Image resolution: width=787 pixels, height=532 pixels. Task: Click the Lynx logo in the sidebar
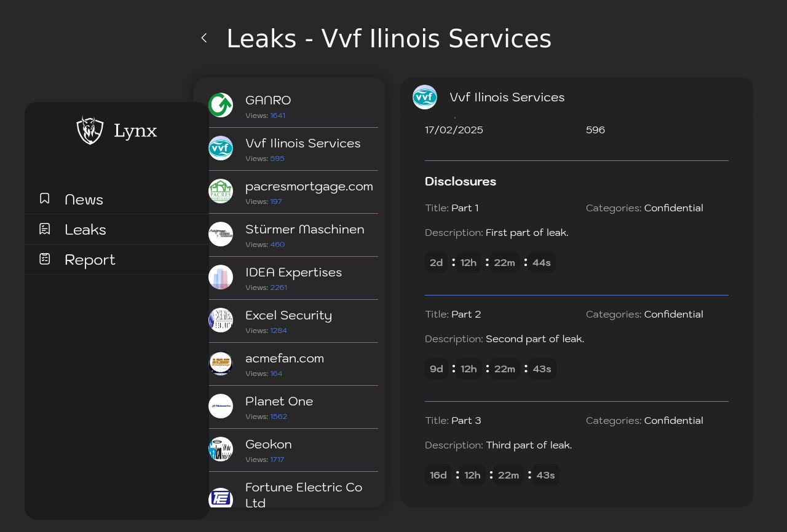(117, 130)
